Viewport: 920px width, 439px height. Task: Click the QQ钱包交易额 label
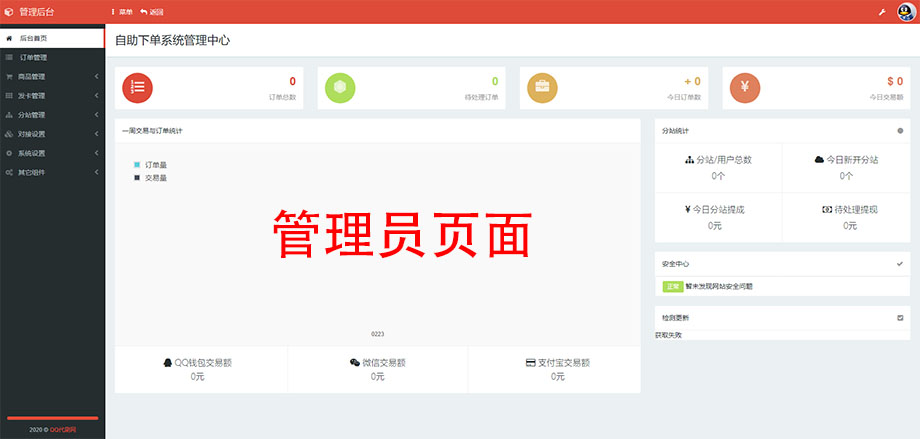point(203,363)
